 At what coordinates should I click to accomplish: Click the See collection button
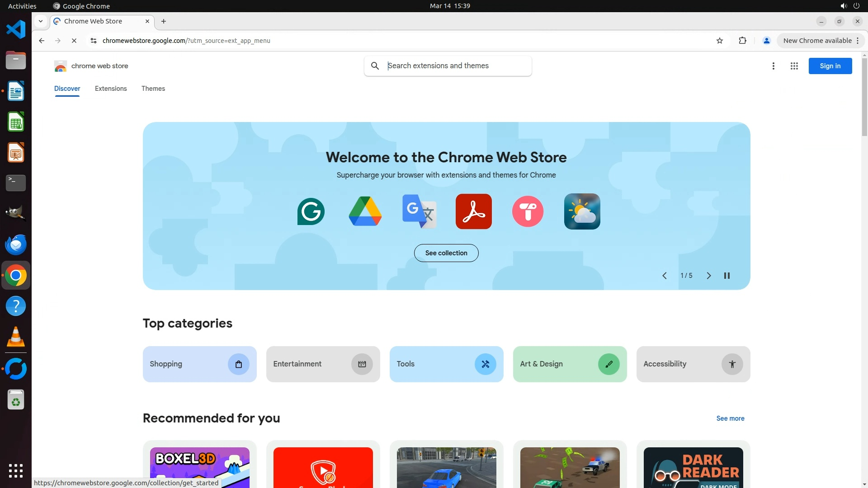[x=446, y=253]
